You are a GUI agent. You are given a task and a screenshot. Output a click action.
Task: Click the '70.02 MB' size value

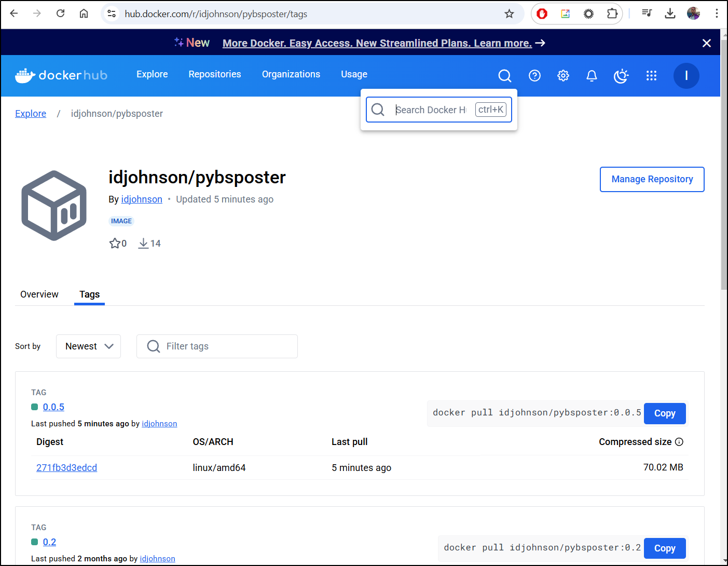(x=663, y=467)
